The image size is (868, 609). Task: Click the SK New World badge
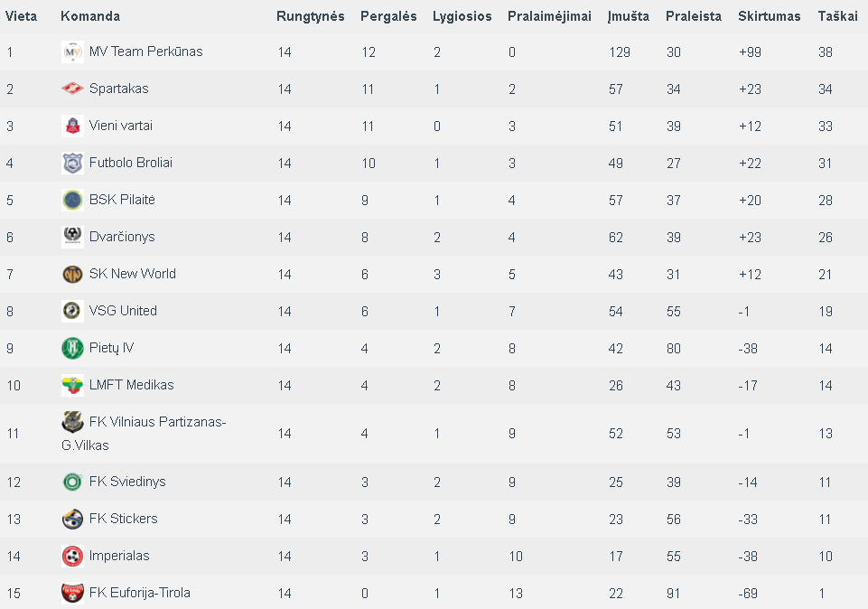pos(72,274)
